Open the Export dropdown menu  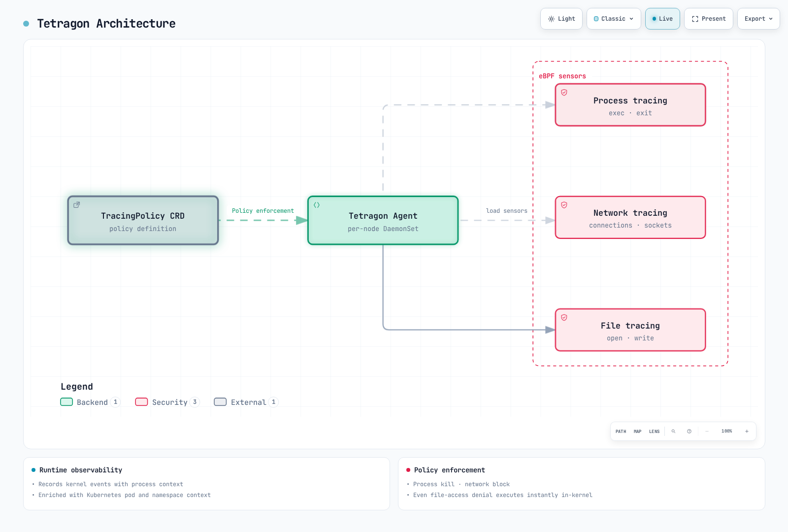pos(758,19)
